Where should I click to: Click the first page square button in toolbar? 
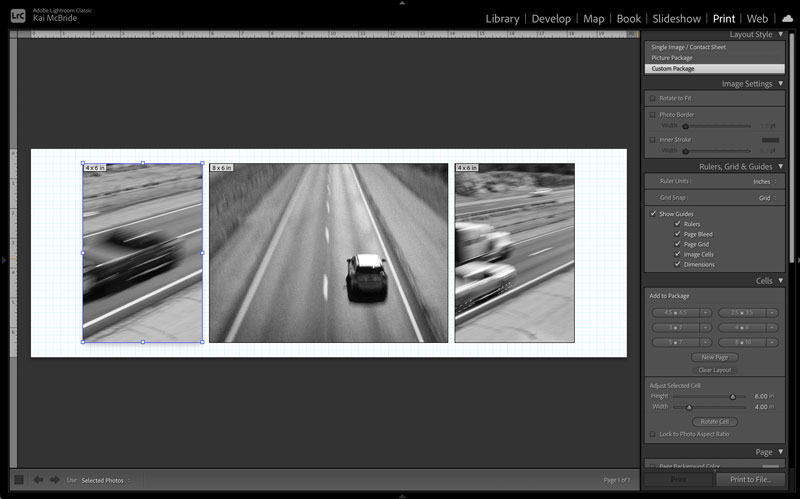pyautogui.click(x=19, y=480)
